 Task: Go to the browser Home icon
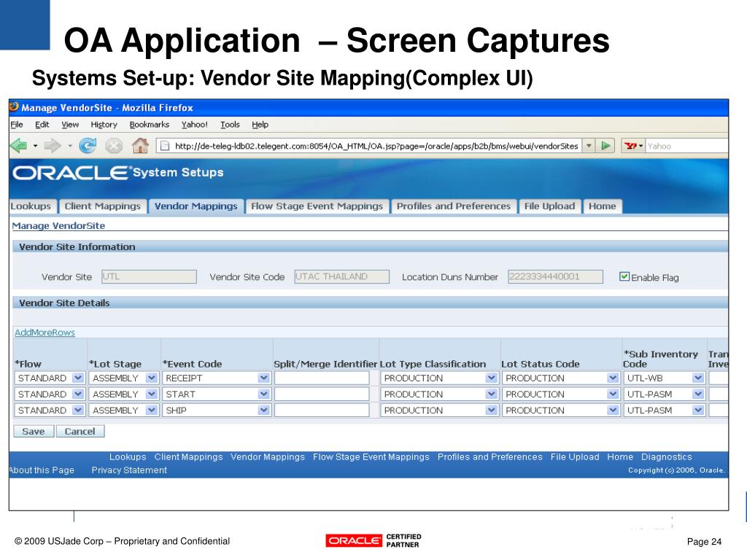pos(140,146)
